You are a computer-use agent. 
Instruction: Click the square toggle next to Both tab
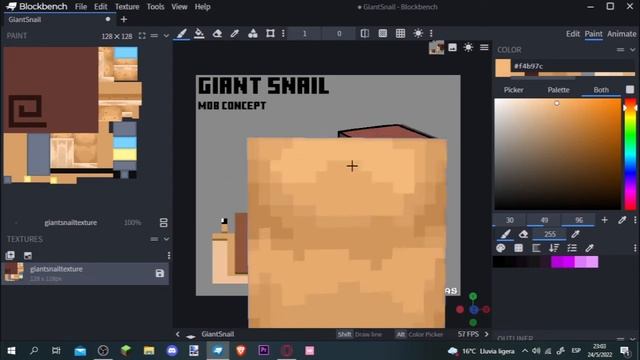630,89
